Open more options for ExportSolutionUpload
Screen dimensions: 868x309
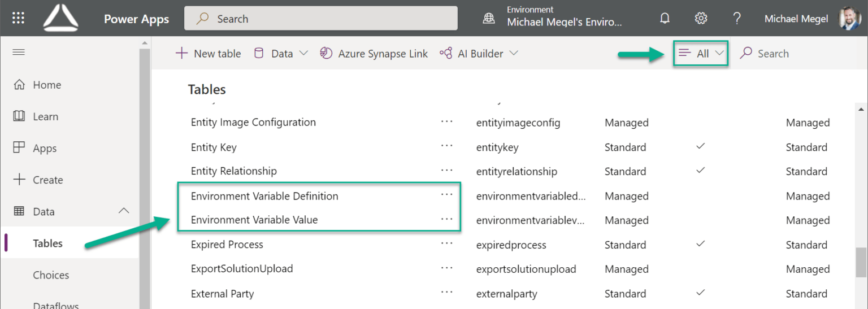pos(447,268)
